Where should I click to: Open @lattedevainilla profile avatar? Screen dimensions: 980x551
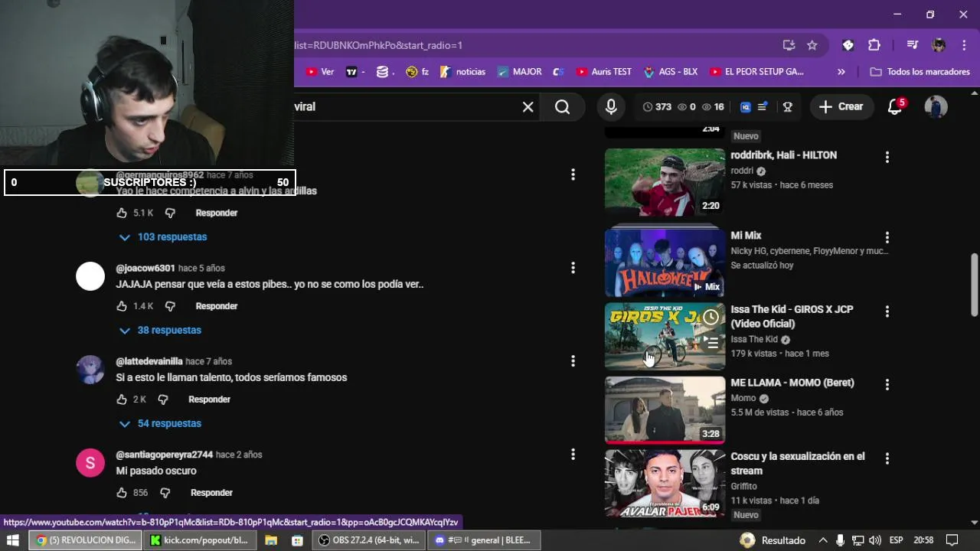[x=90, y=370]
